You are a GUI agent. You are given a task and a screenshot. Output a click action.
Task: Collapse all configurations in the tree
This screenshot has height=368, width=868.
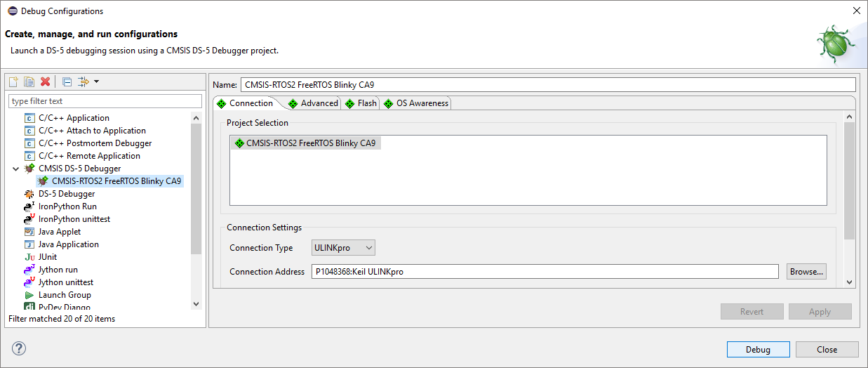coord(67,81)
